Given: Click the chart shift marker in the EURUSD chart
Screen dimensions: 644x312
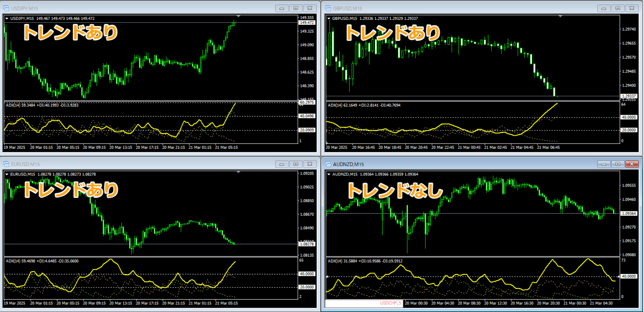Looking at the screenshot, I should click(238, 172).
